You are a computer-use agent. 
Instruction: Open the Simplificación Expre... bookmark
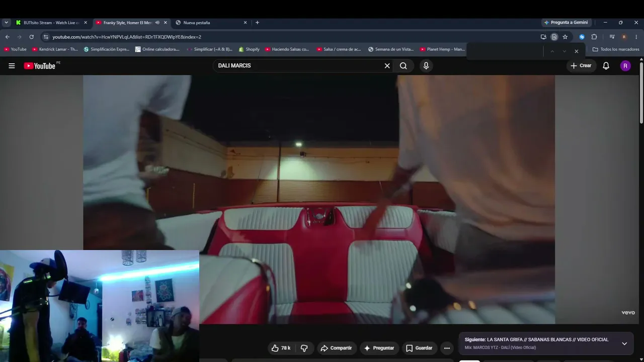(x=106, y=49)
